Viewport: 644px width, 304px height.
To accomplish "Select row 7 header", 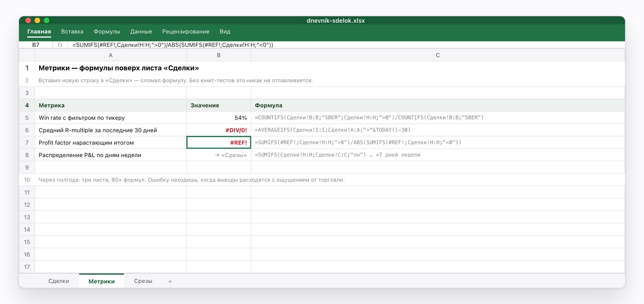I will point(27,143).
